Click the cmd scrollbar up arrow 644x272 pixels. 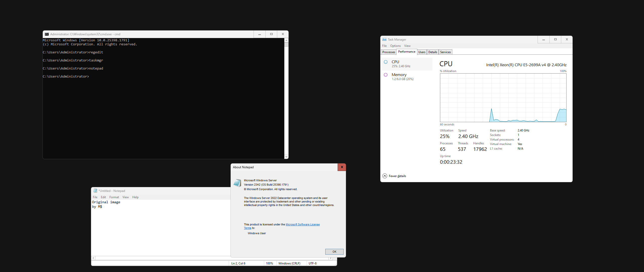[286, 40]
